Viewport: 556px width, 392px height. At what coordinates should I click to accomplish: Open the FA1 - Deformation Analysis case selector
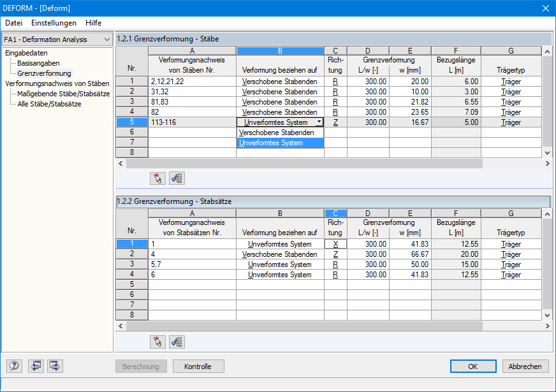tap(57, 38)
